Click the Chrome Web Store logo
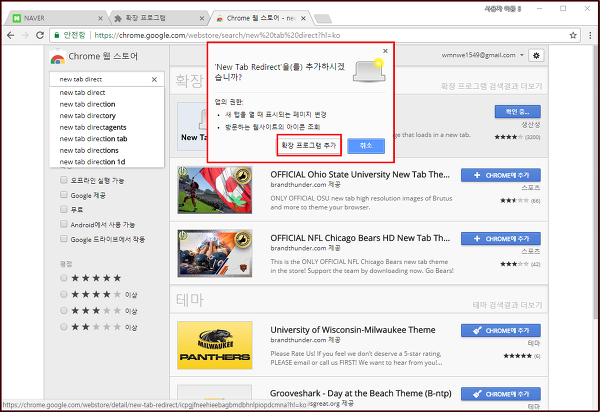Viewport: 600px width, 412px height. [x=57, y=57]
